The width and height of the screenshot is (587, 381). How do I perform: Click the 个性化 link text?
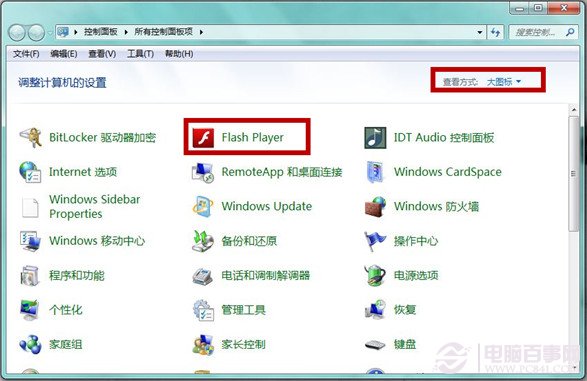[66, 310]
